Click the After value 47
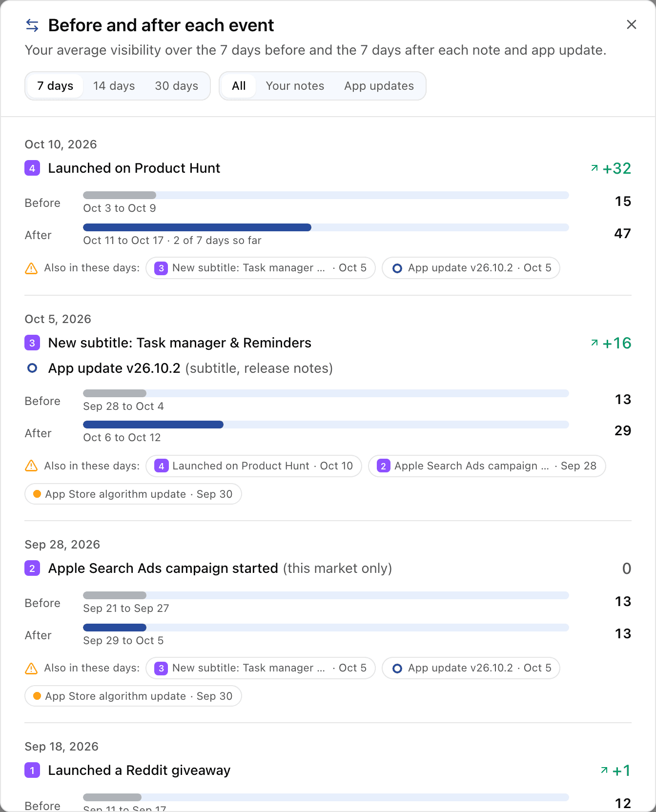Screen dimensions: 656x812 [622, 234]
